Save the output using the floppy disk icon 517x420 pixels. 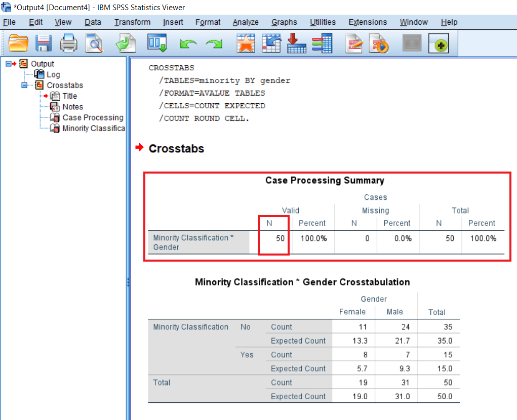click(44, 44)
